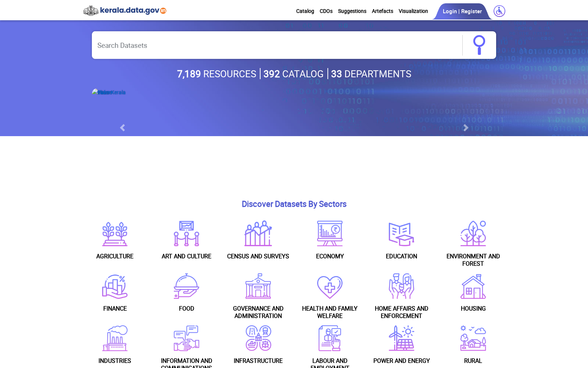588x368 pixels.
Task: Click the INFRASTRUCTURE label link
Action: point(258,361)
